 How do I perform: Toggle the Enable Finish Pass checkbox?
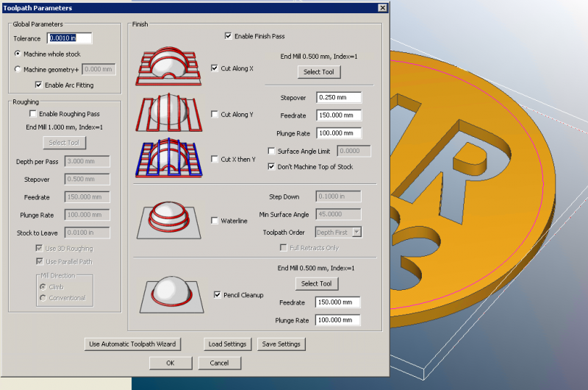pos(228,36)
